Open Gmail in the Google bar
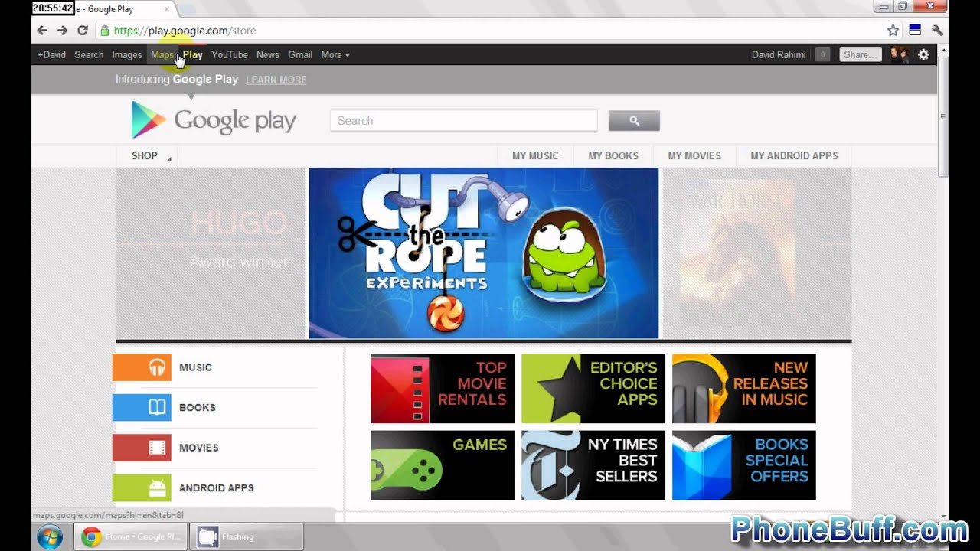980x551 pixels. pyautogui.click(x=300, y=54)
